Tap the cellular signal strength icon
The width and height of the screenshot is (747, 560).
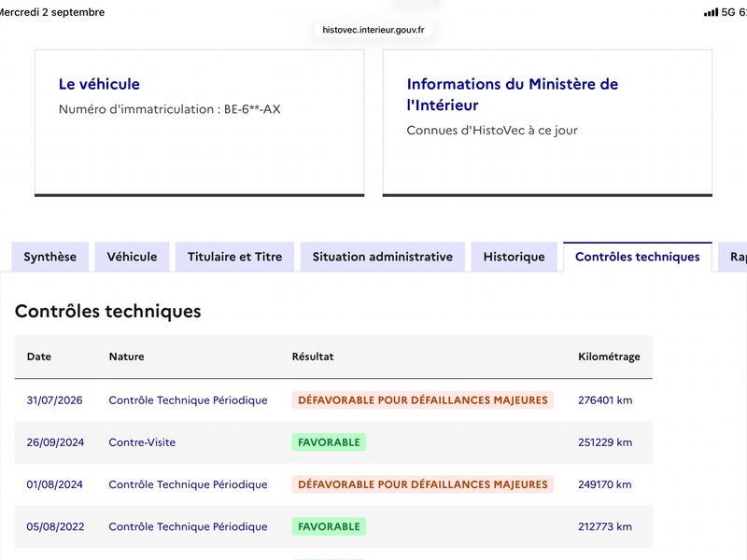pos(711,12)
